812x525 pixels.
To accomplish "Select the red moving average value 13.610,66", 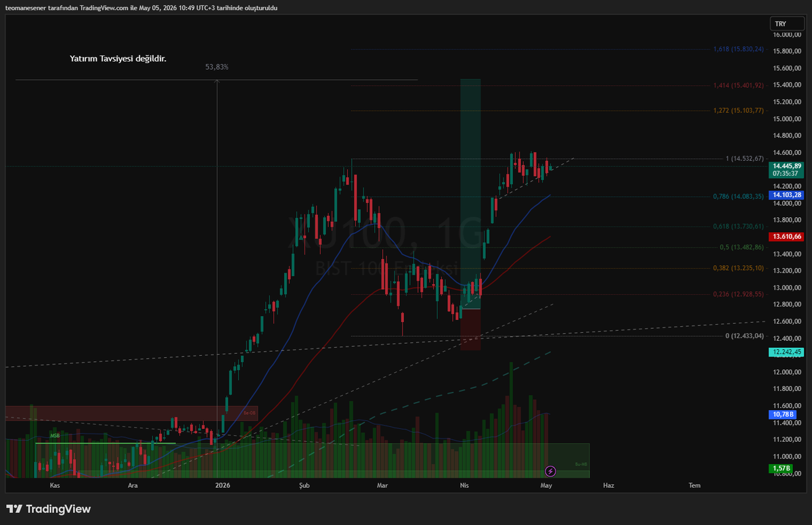I will pyautogui.click(x=788, y=237).
